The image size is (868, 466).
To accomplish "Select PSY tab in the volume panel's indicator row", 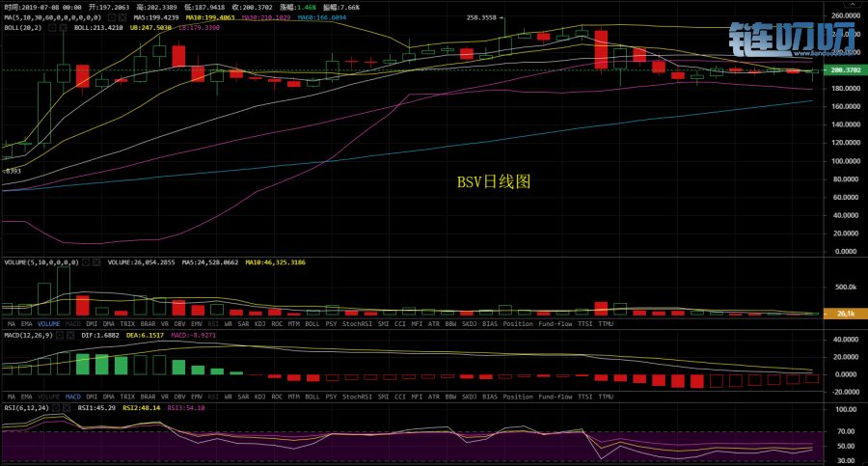I will point(331,324).
